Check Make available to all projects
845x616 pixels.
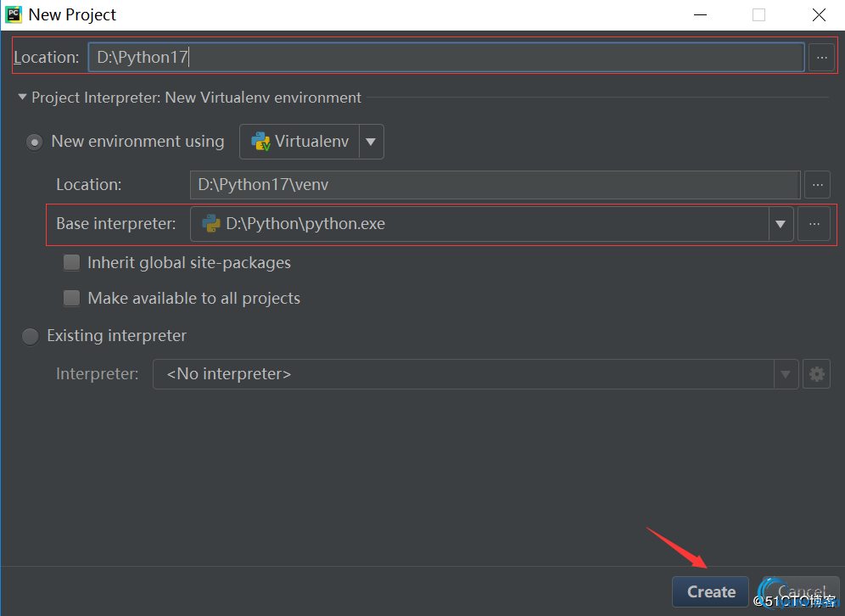(72, 299)
